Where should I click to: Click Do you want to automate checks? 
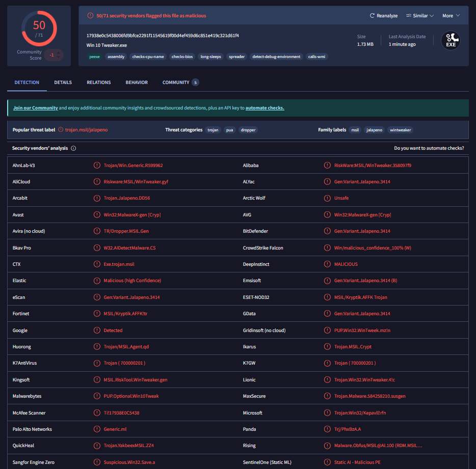(x=429, y=148)
